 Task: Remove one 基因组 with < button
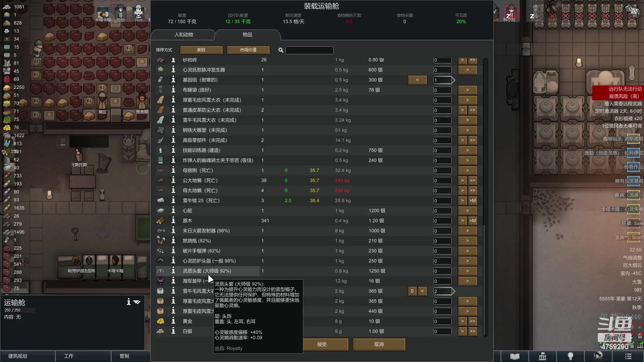tap(417, 80)
